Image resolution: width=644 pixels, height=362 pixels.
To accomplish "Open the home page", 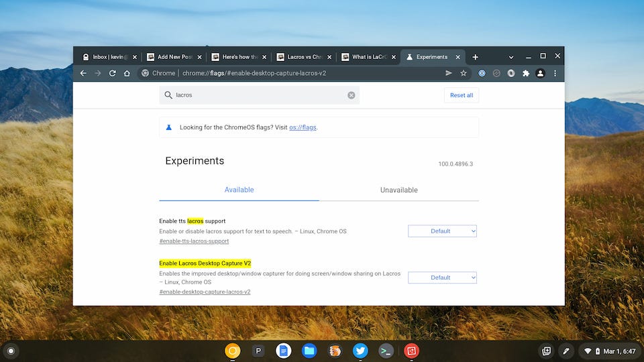I will (127, 73).
